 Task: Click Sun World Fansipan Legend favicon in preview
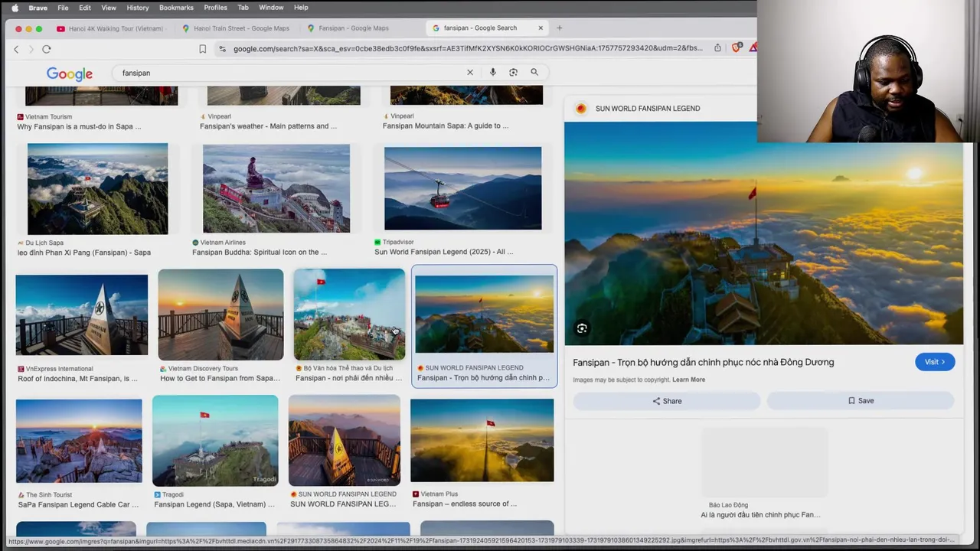pos(581,109)
